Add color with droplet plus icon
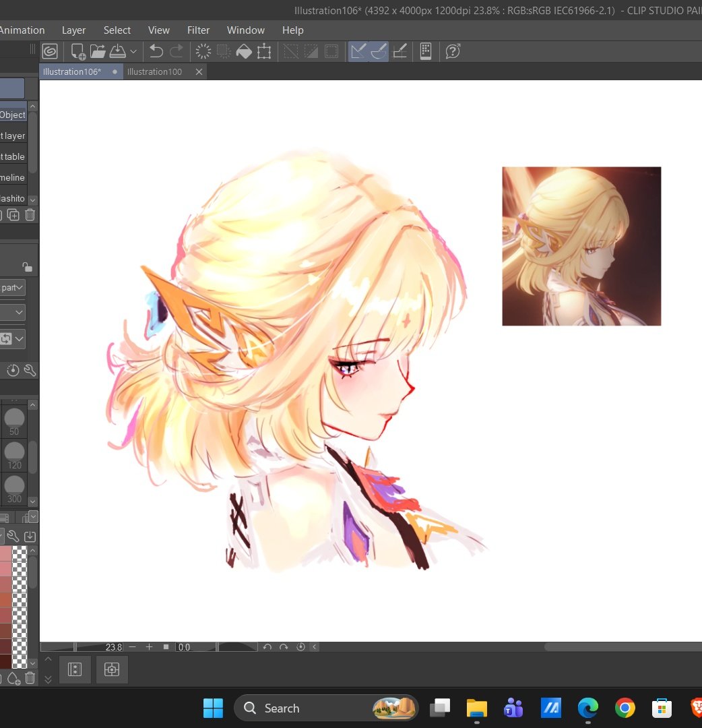 coord(13,678)
